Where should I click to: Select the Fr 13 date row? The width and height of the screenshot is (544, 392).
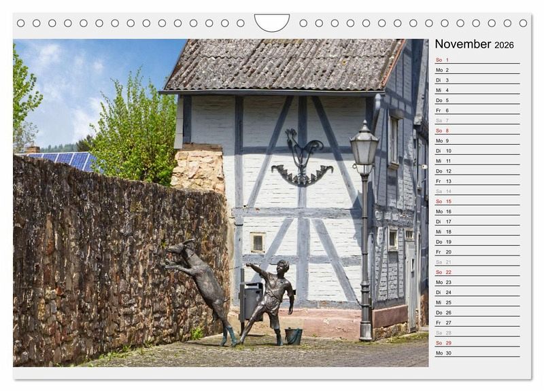(x=477, y=181)
